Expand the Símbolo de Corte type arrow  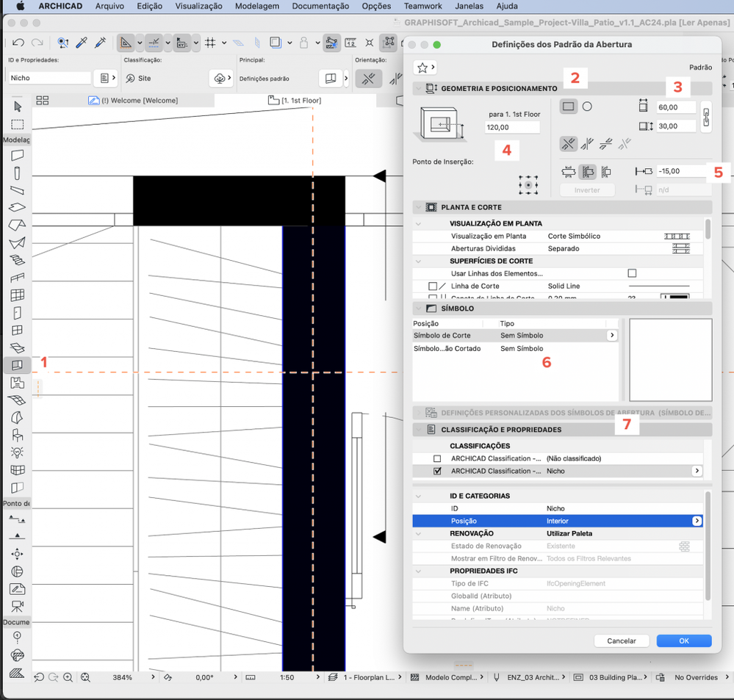[x=611, y=336]
